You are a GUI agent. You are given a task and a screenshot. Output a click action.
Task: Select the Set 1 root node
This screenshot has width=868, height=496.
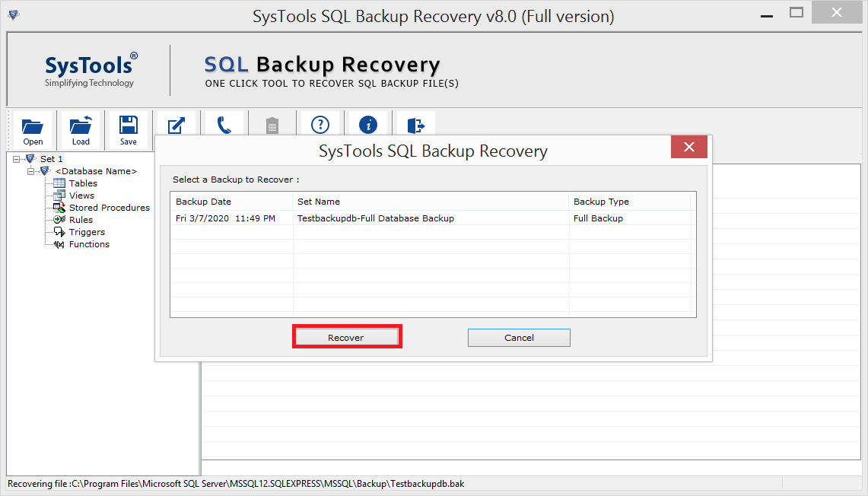point(52,159)
